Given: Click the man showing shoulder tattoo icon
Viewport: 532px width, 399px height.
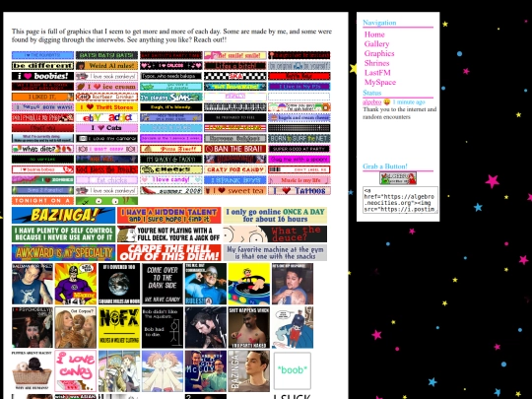Looking at the screenshot, I should point(293,284).
